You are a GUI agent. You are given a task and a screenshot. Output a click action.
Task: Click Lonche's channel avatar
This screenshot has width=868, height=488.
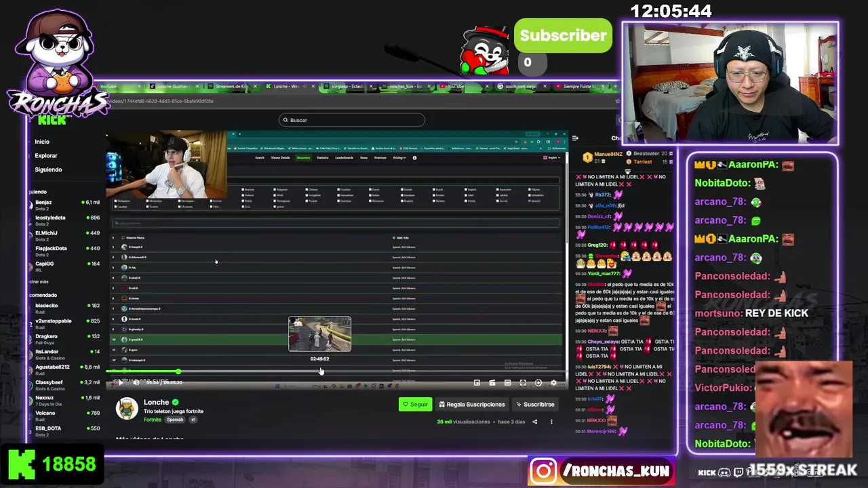pyautogui.click(x=127, y=409)
